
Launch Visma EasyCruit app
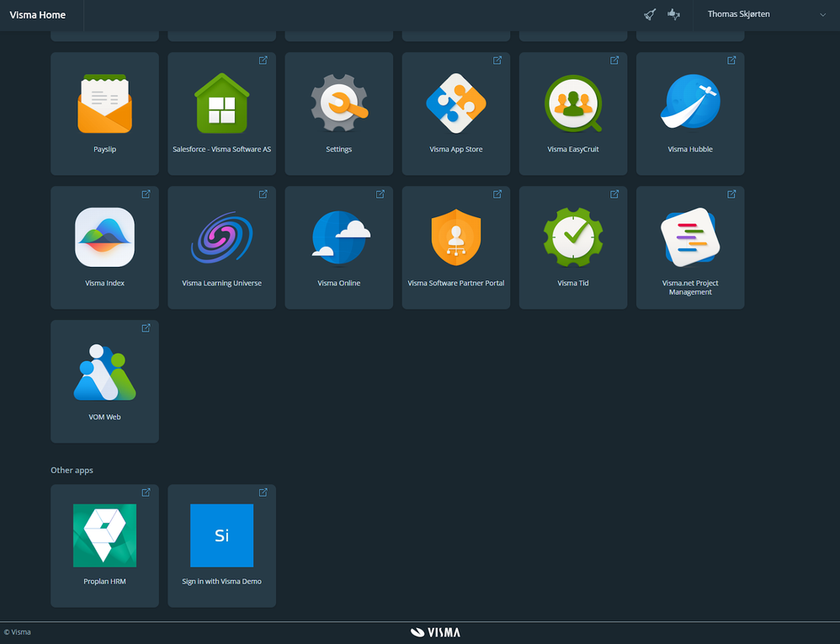[x=573, y=114]
